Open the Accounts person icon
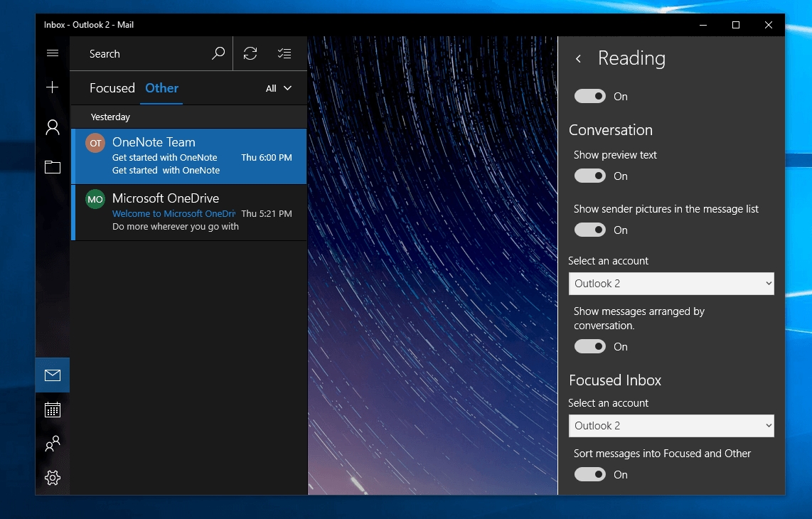 [53, 127]
